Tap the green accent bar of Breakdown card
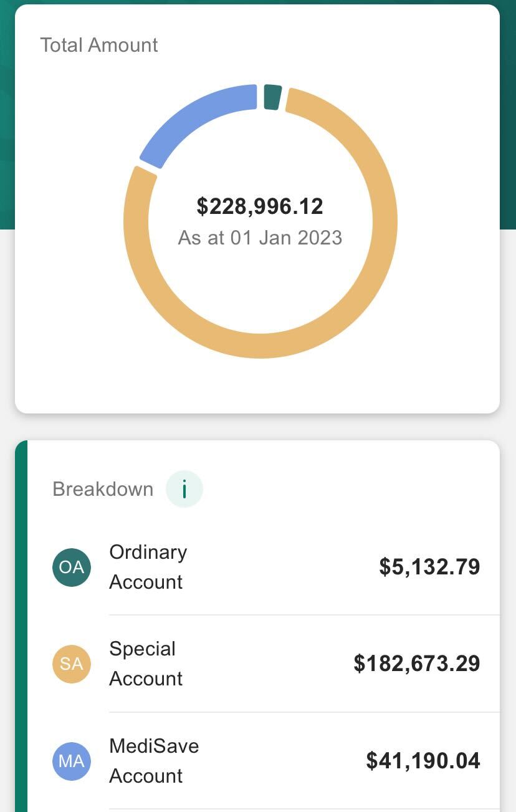 click(21, 626)
